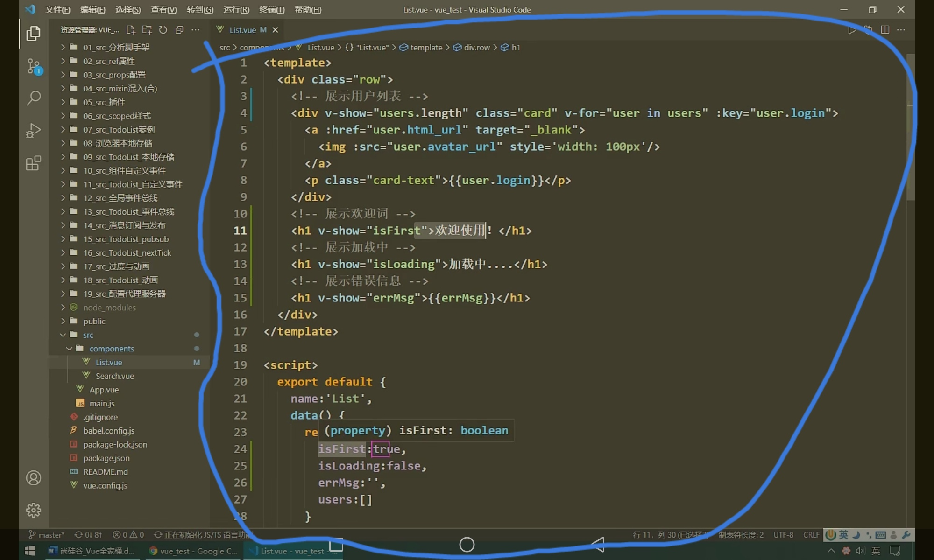Collapse the src folder
This screenshot has height=560, width=934.
(x=88, y=335)
